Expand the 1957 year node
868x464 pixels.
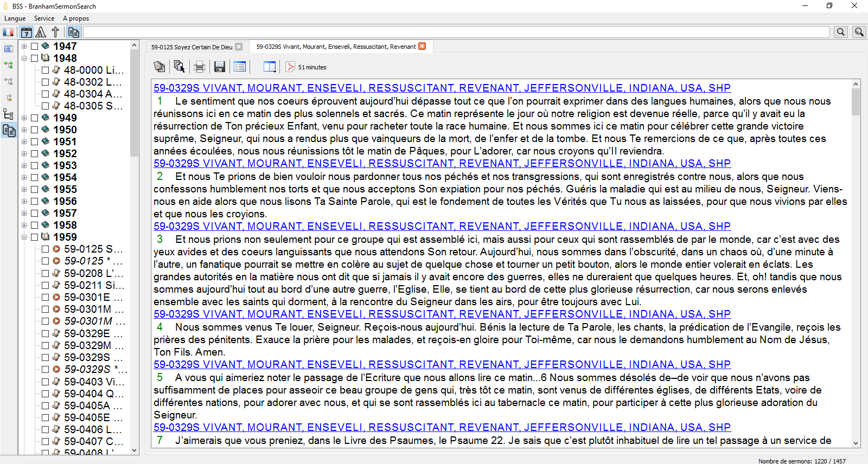click(24, 213)
